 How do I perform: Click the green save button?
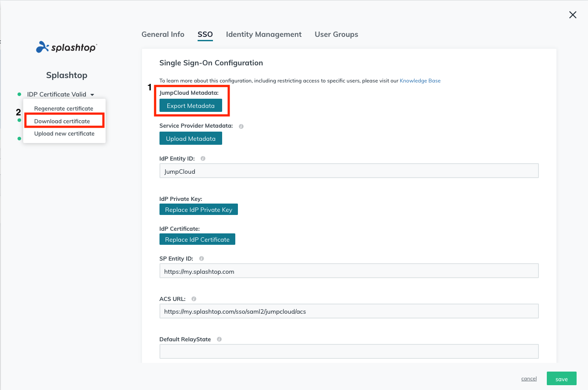[562, 379]
